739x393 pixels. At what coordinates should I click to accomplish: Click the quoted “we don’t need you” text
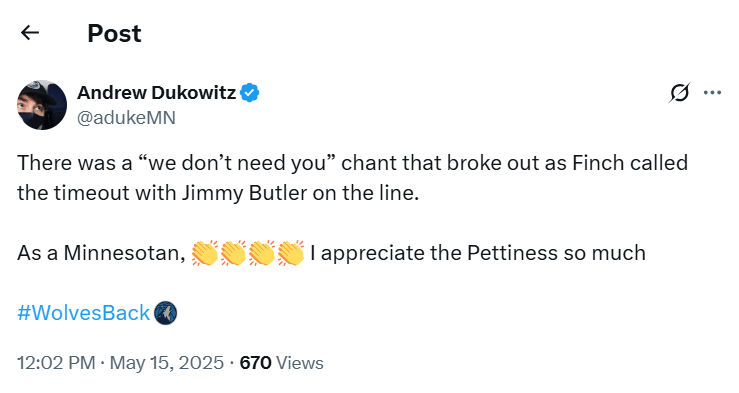(x=237, y=163)
